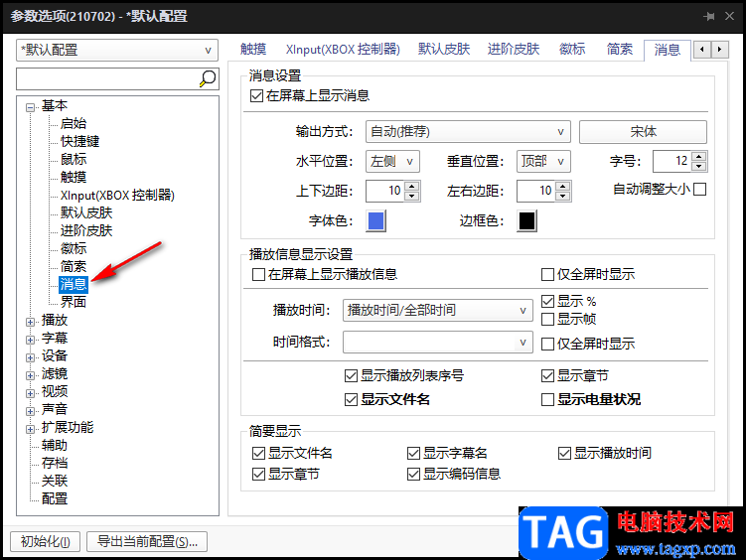Enable 自动调整大小 checkbox
The height and width of the screenshot is (560, 746).
[699, 190]
